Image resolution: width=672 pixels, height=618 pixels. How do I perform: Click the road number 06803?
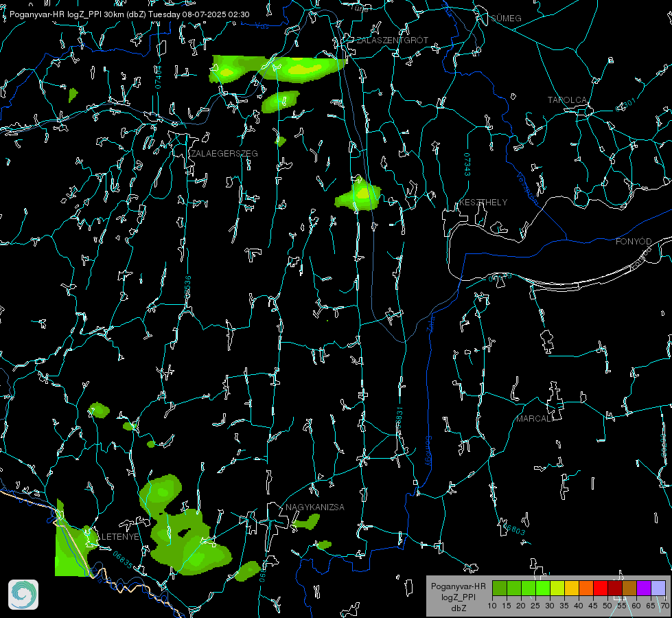point(513,529)
